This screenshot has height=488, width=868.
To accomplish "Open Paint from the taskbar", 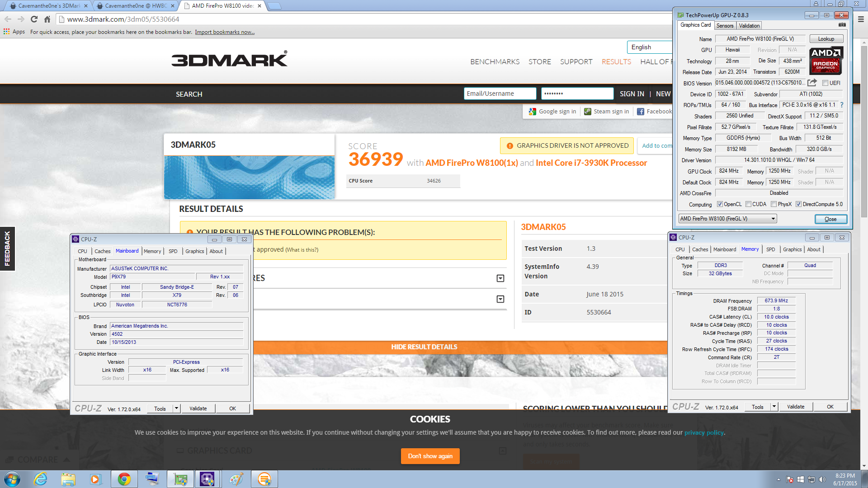I will point(236,479).
